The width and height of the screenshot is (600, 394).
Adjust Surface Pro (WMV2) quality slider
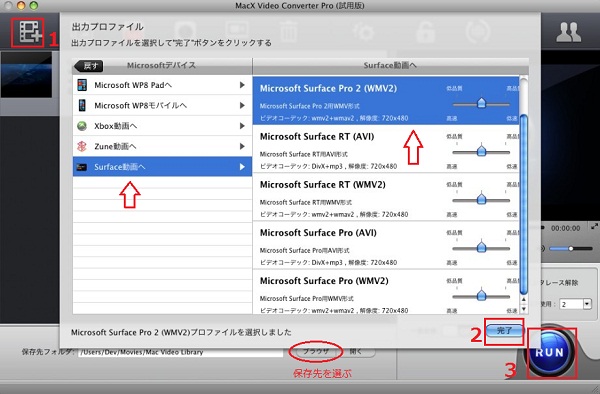481,296
